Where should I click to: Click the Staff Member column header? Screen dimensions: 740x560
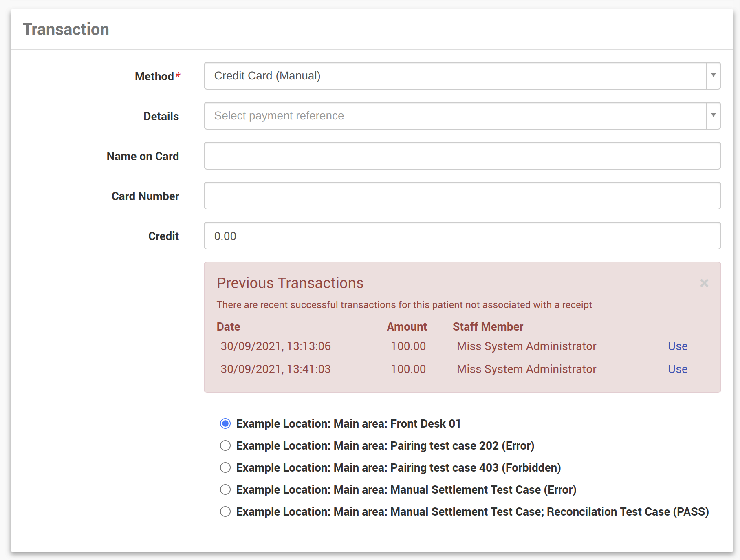pyautogui.click(x=488, y=326)
